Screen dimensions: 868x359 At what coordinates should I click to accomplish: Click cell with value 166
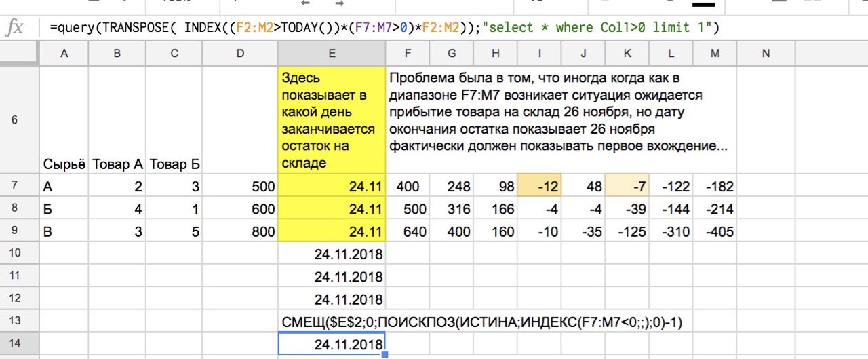point(495,208)
